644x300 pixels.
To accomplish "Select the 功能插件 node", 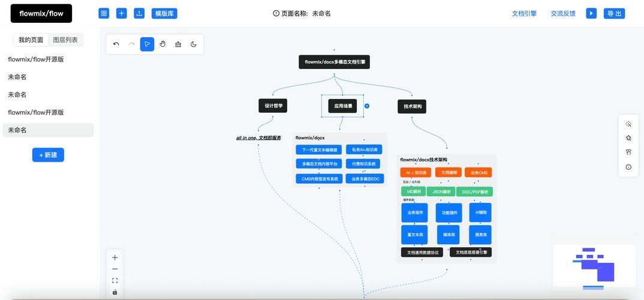I will [x=449, y=212].
